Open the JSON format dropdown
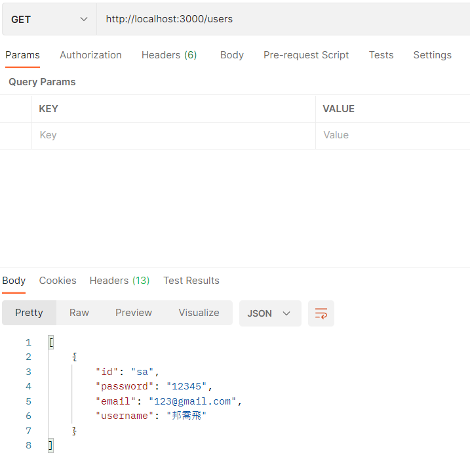Image resolution: width=470 pixels, height=476 pixels. (x=269, y=313)
